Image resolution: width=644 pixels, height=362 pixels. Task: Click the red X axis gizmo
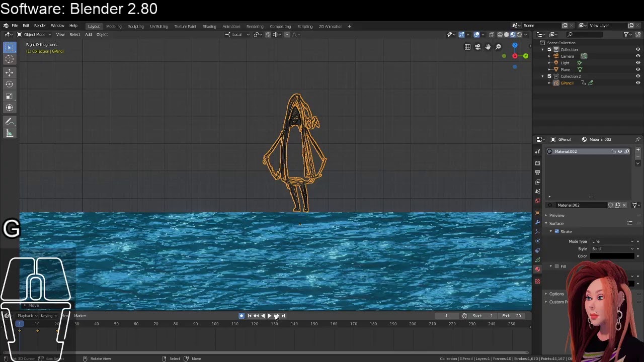coord(515,56)
